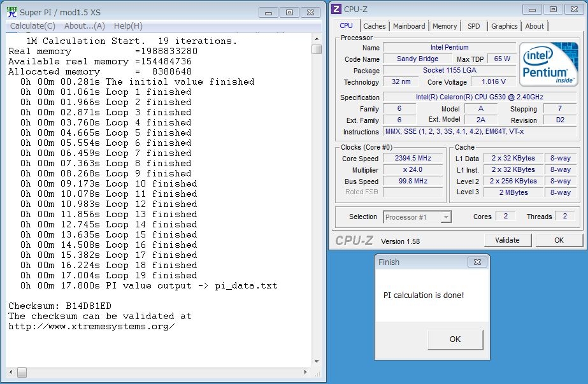Switch to the Caches tab

pos(374,26)
